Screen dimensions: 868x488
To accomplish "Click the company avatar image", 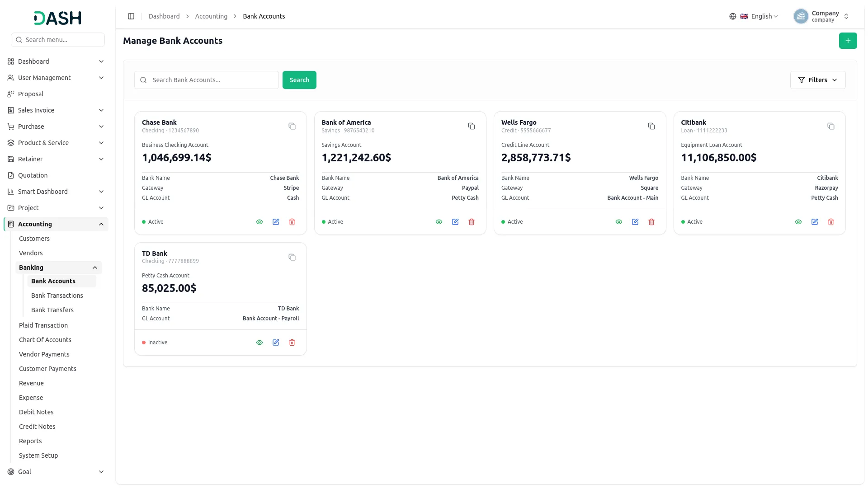I will click(x=801, y=16).
